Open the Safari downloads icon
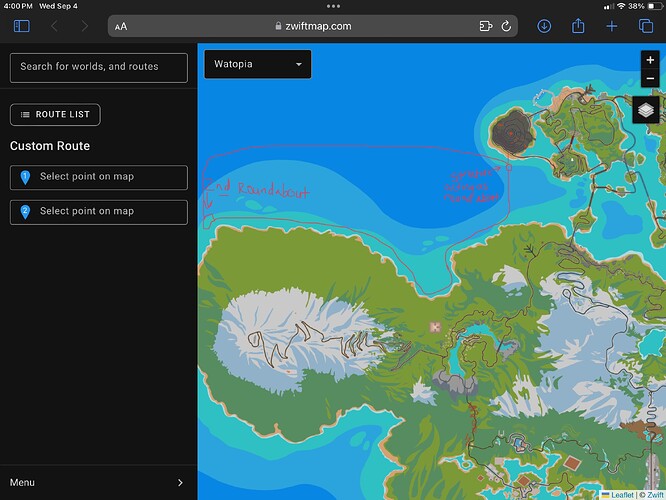666x500 pixels. [x=544, y=26]
